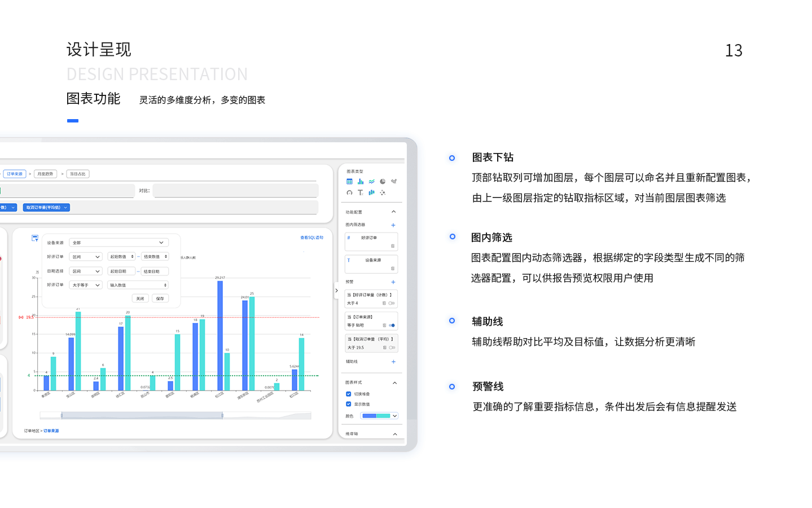Add a new in-chart filter with plus
812x508 pixels.
click(x=393, y=225)
